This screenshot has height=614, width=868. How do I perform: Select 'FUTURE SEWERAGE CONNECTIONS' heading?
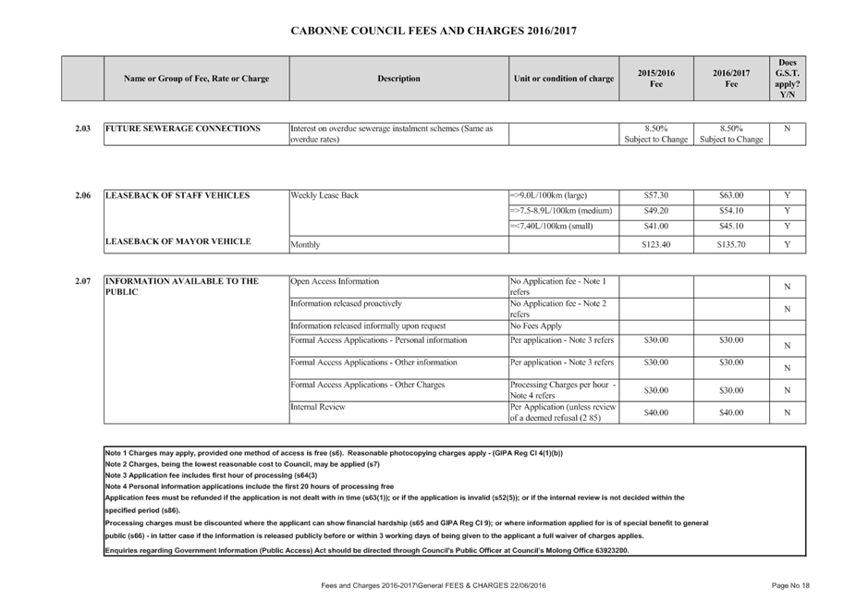(x=183, y=129)
